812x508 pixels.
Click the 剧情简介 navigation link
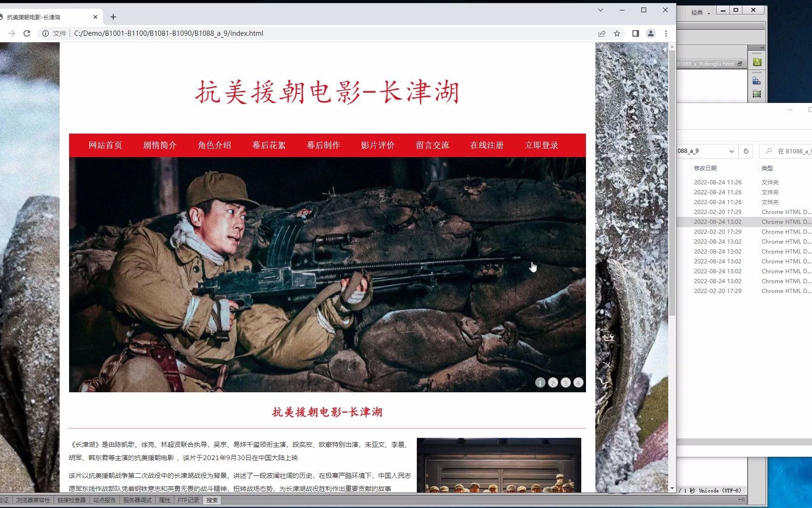point(160,145)
